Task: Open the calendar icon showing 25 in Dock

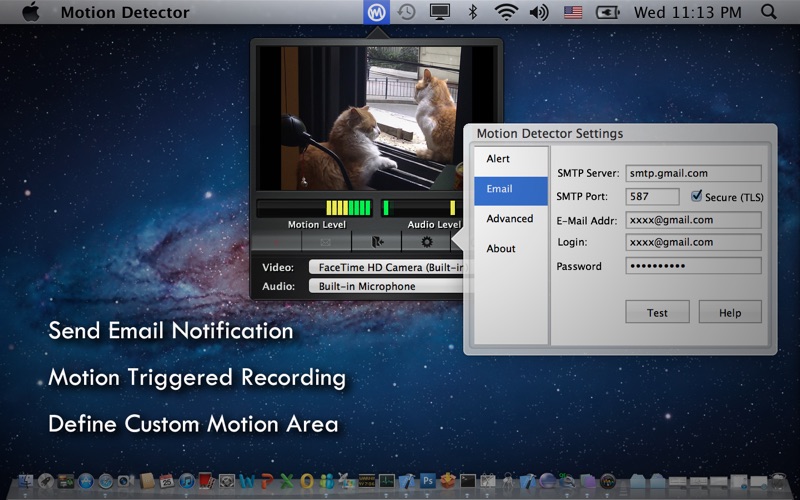Action: click(x=167, y=481)
